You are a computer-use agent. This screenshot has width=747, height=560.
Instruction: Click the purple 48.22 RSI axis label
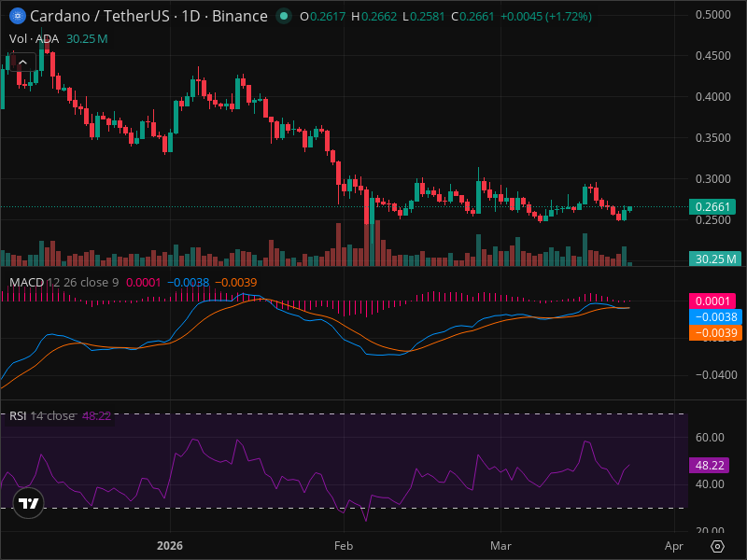709,465
